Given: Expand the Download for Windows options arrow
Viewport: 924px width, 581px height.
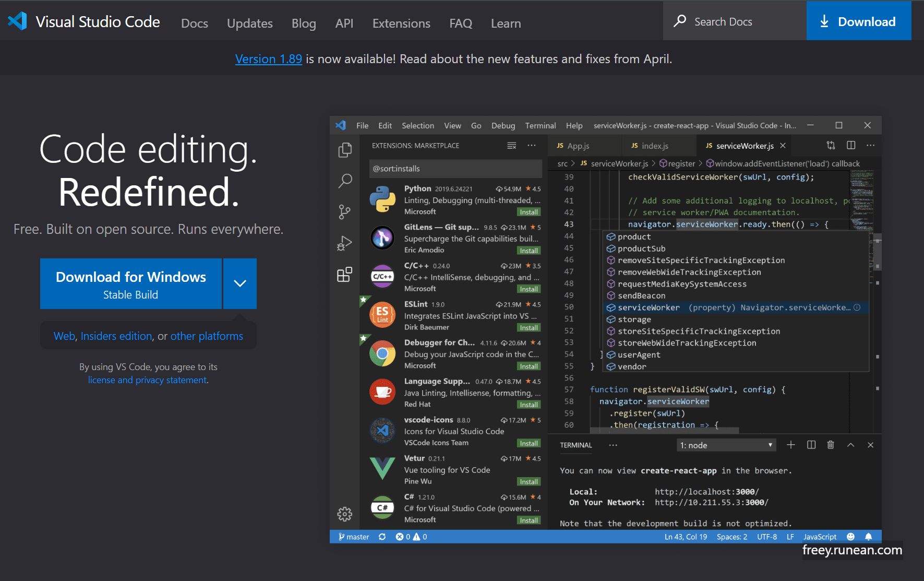Looking at the screenshot, I should pyautogui.click(x=239, y=283).
